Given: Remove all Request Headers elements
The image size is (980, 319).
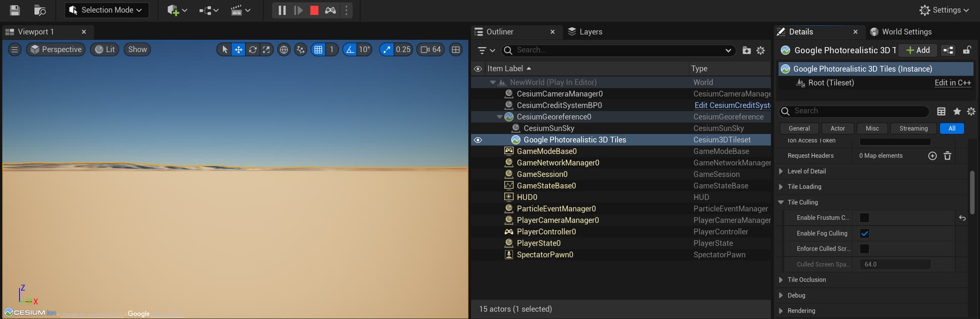Looking at the screenshot, I should tap(947, 156).
